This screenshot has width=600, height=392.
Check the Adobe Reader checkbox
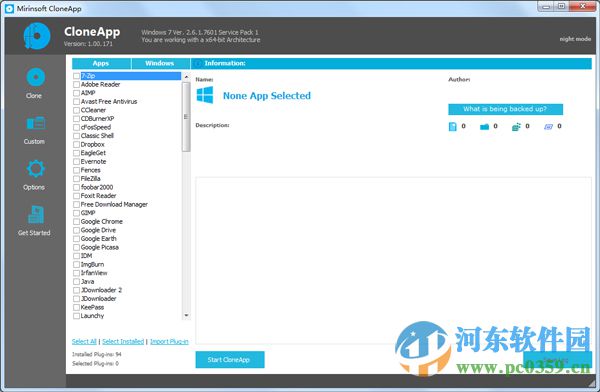pyautogui.click(x=77, y=84)
